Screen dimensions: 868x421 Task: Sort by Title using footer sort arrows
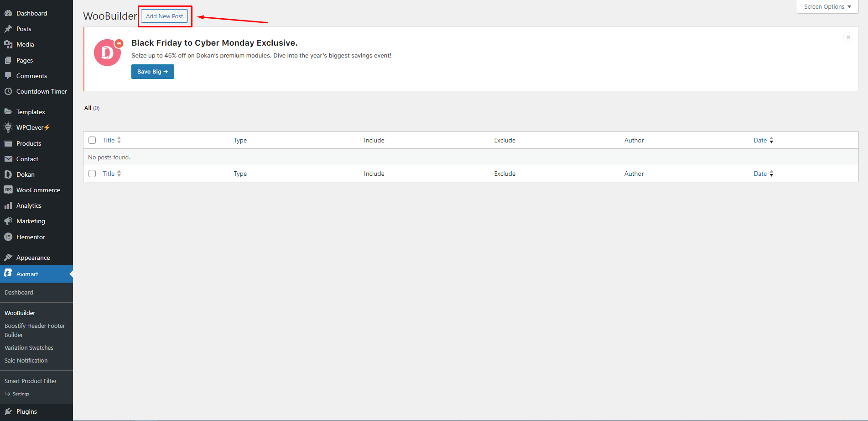[x=119, y=174]
